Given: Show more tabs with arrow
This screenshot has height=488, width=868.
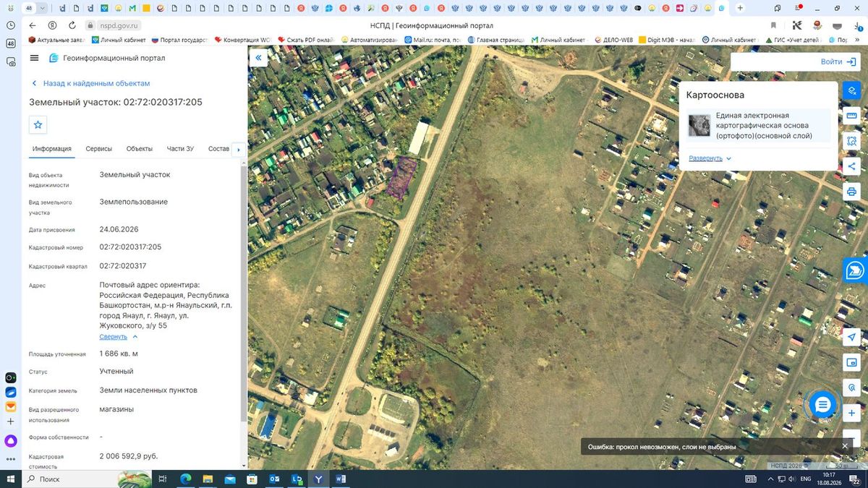Looking at the screenshot, I should (x=238, y=150).
